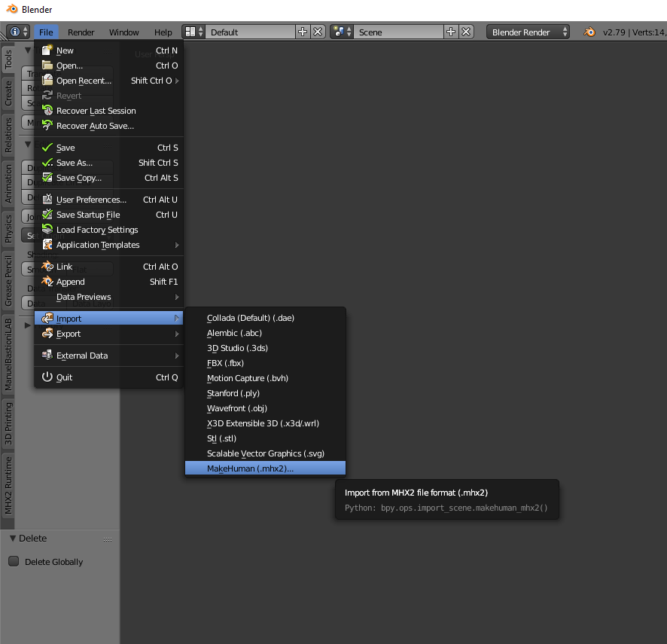Open the File menu
The image size is (667, 644).
pyautogui.click(x=46, y=32)
